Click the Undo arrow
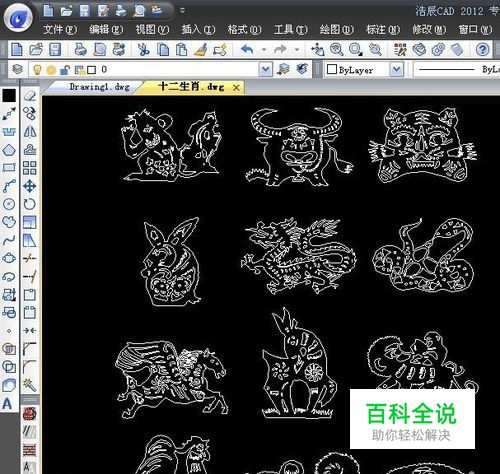 tap(247, 50)
